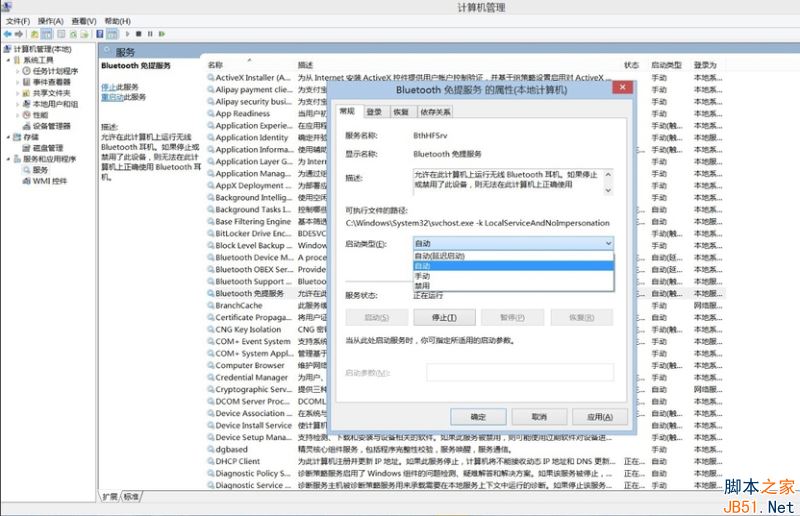Close the Bluetooth properties dialog

pyautogui.click(x=622, y=87)
